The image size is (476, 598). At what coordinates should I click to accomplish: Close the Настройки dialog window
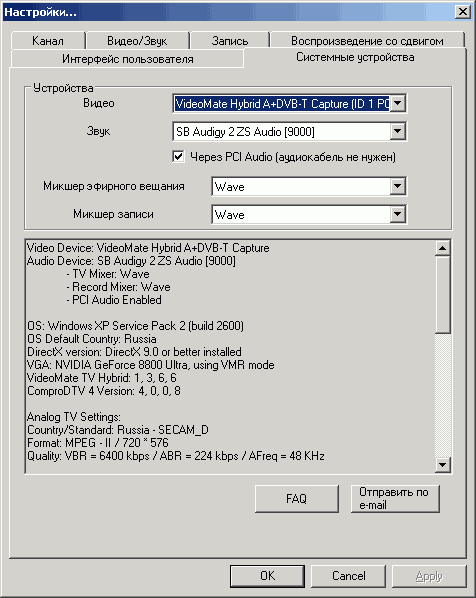(463, 12)
